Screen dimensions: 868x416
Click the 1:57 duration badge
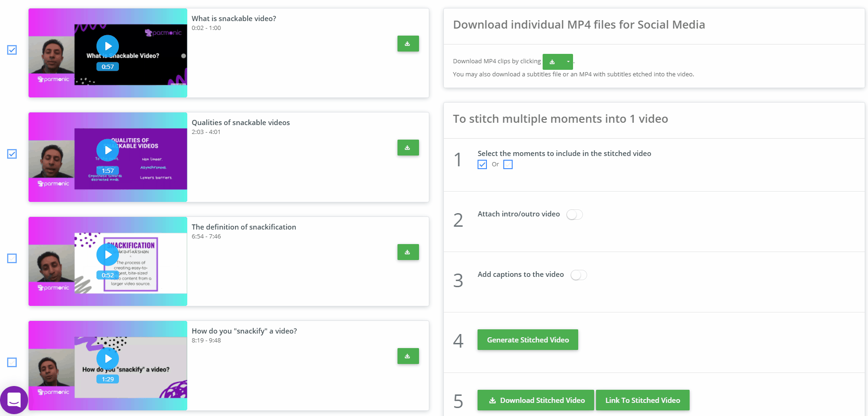[x=108, y=171]
